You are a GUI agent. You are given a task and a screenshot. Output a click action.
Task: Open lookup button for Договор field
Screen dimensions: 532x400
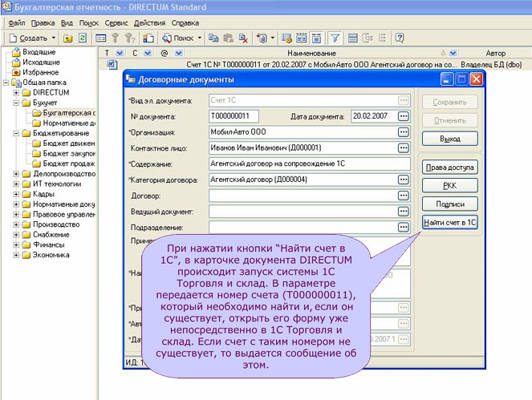(403, 196)
